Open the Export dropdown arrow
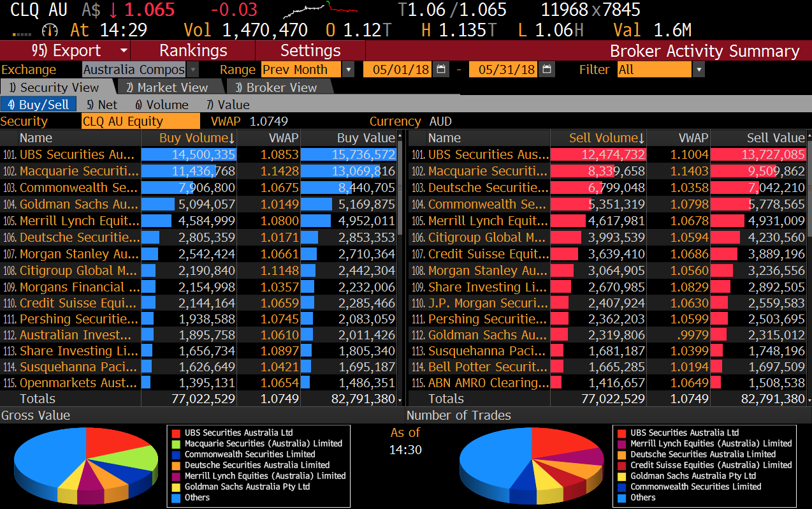 [x=123, y=50]
